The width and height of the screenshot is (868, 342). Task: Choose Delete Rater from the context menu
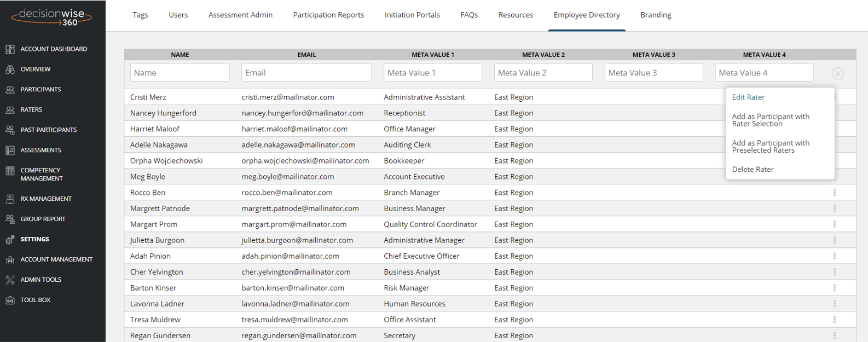tap(753, 169)
